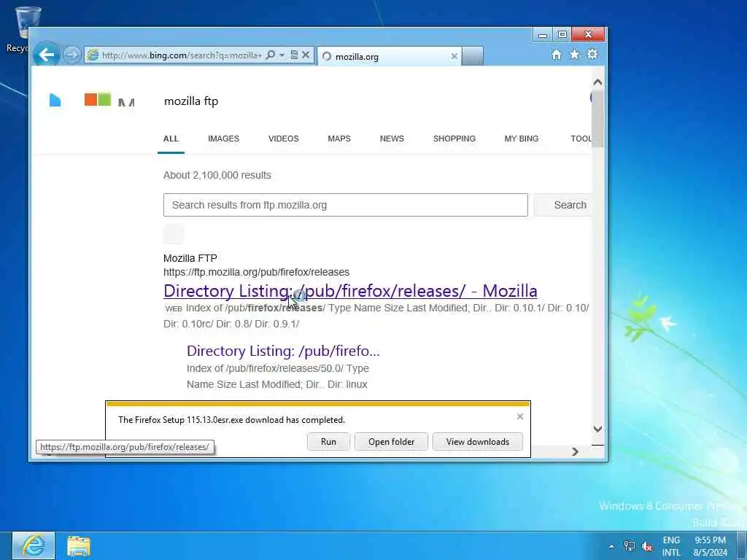Open the 'Directory Listing: /pub/firefo...' sub-result
Screen dimensions: 747x560
point(283,351)
